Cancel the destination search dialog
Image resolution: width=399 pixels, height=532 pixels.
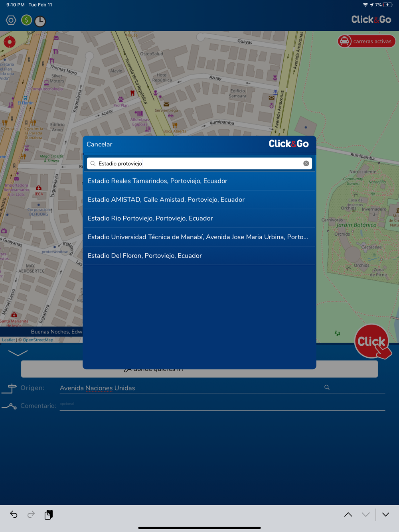click(99, 144)
